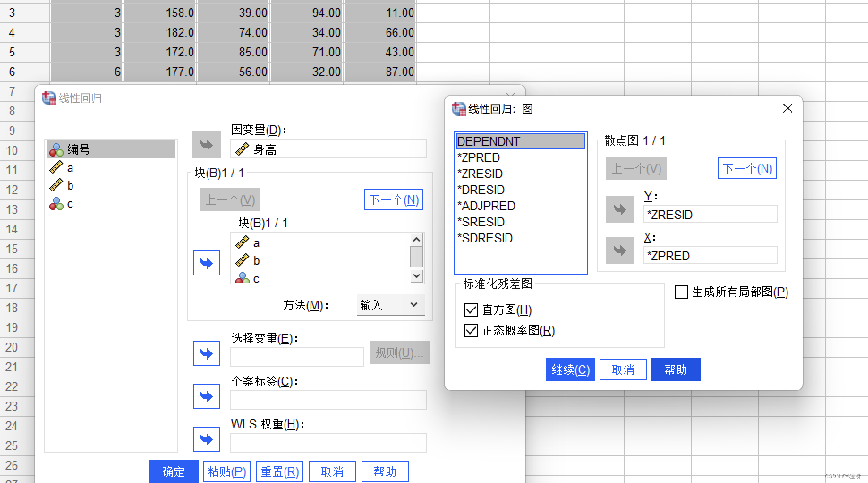Click arrow button for selection variable field
This screenshot has width=868, height=483.
pos(206,353)
